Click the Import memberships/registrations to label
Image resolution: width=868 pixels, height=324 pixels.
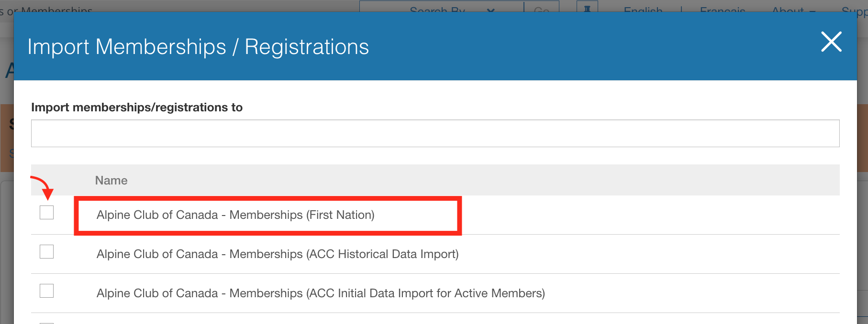point(137,107)
